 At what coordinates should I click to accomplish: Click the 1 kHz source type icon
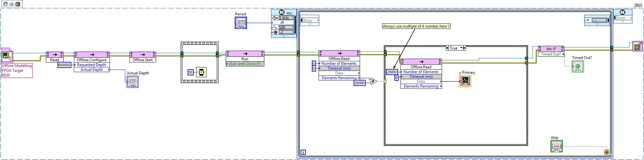coord(276,18)
